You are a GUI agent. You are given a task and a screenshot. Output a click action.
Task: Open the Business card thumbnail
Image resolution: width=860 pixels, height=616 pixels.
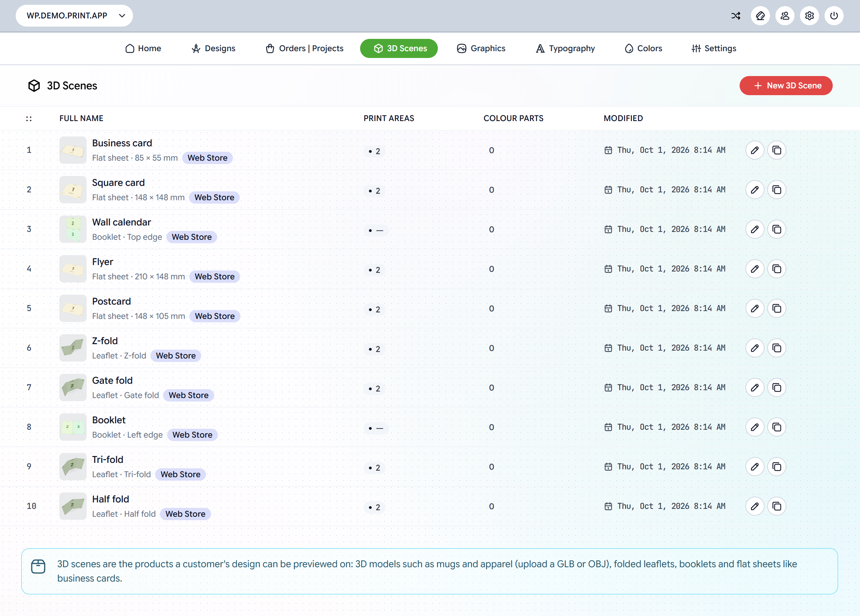tap(73, 150)
